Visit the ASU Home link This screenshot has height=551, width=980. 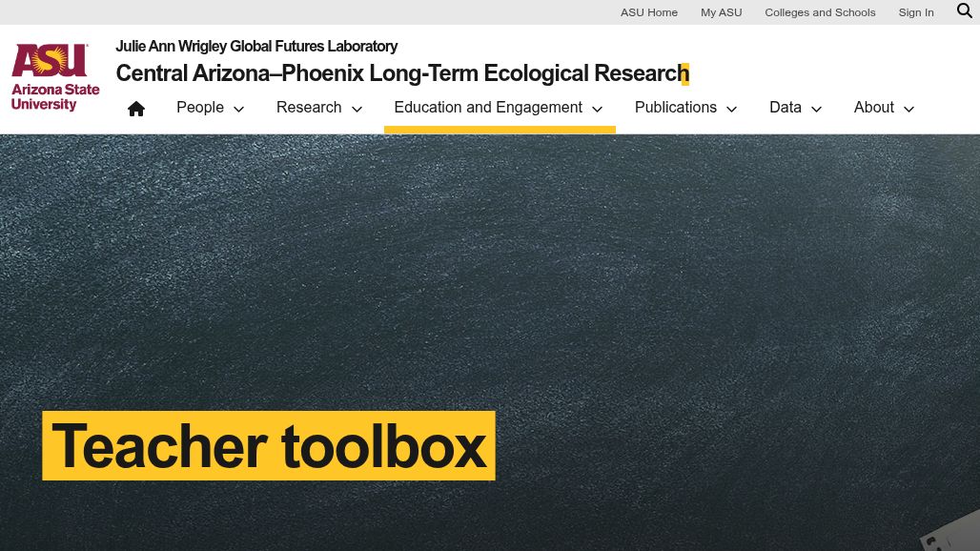pyautogui.click(x=649, y=12)
